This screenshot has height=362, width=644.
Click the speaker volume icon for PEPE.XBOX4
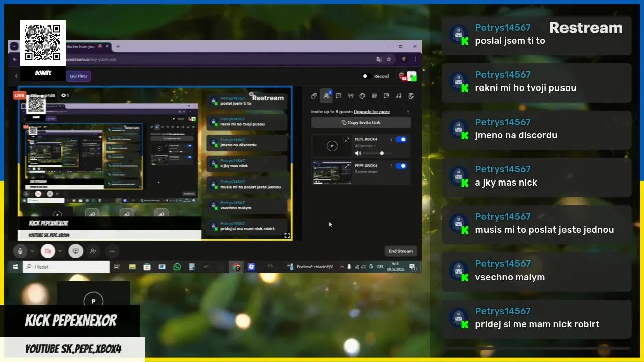(358, 153)
